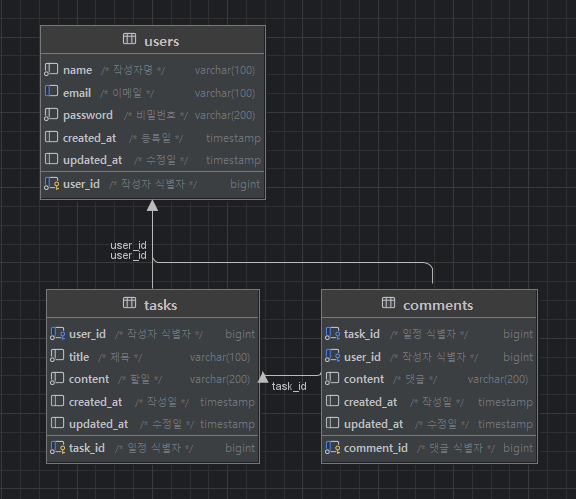This screenshot has height=499, width=576.
Task: Click the 제목 comment of title column
Action: point(120,357)
